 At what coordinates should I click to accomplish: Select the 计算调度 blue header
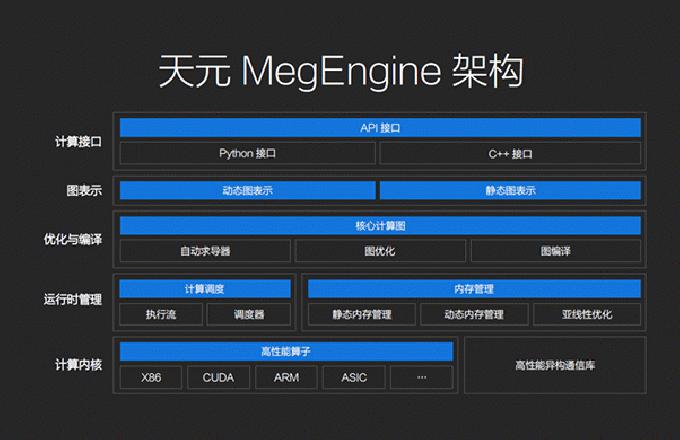point(205,289)
